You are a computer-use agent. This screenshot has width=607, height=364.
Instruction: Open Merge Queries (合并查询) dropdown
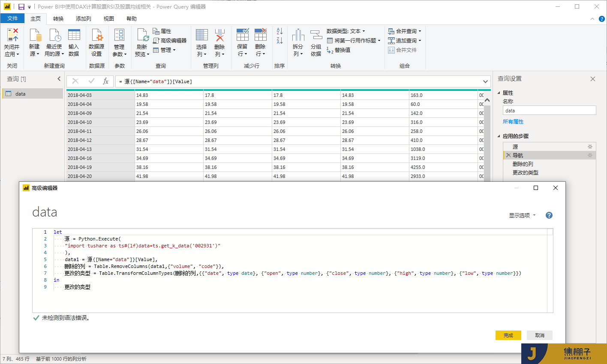pos(405,31)
